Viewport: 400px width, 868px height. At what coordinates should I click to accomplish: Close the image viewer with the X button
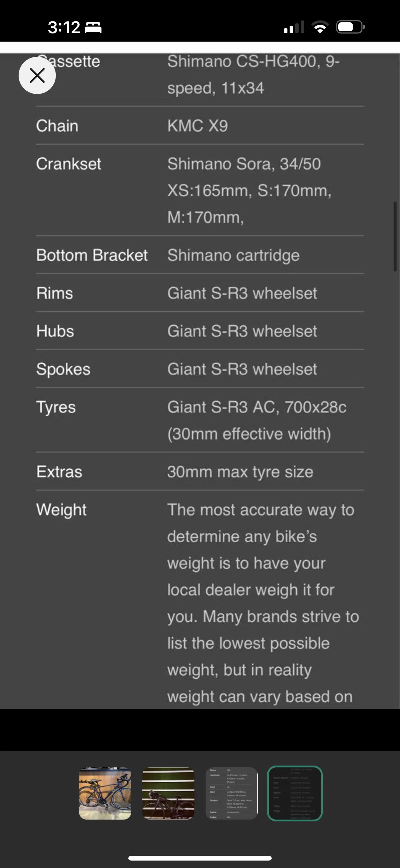point(37,75)
